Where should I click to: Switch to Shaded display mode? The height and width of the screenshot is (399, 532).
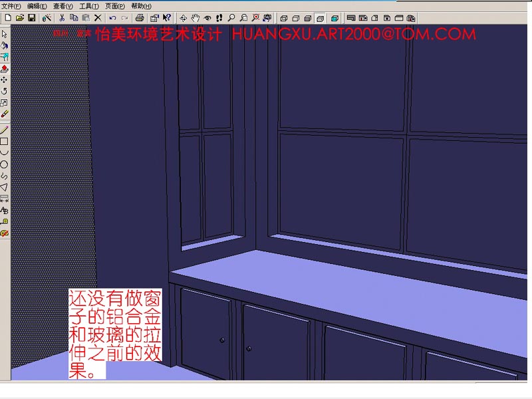308,18
